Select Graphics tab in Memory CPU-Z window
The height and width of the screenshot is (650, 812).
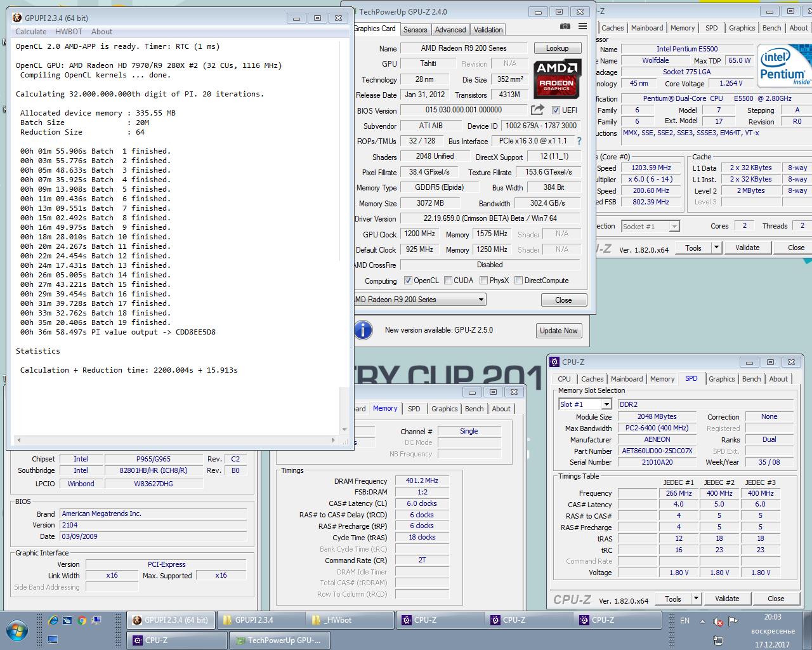click(x=444, y=409)
